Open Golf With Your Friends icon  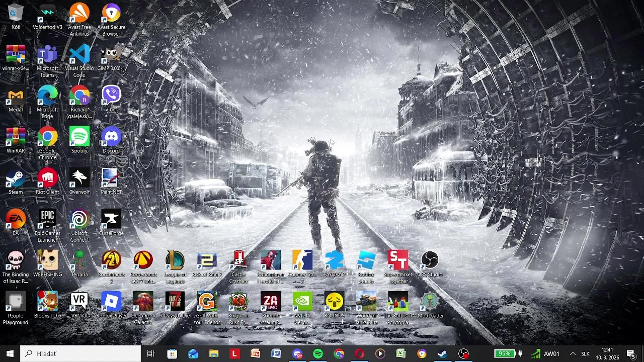(x=207, y=308)
